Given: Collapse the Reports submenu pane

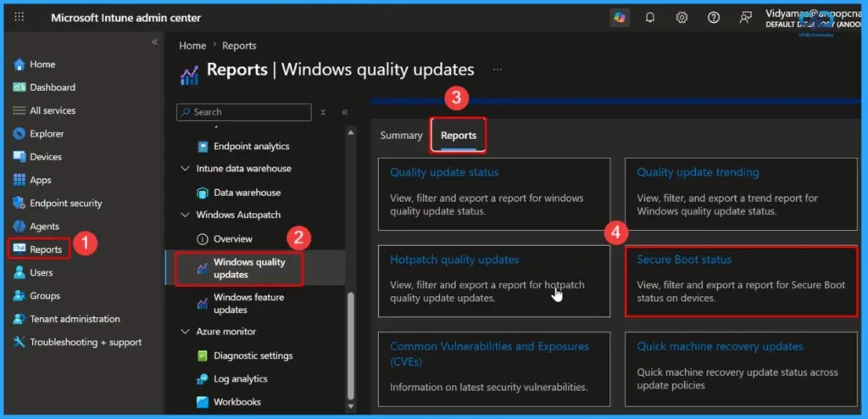Looking at the screenshot, I should 345,112.
